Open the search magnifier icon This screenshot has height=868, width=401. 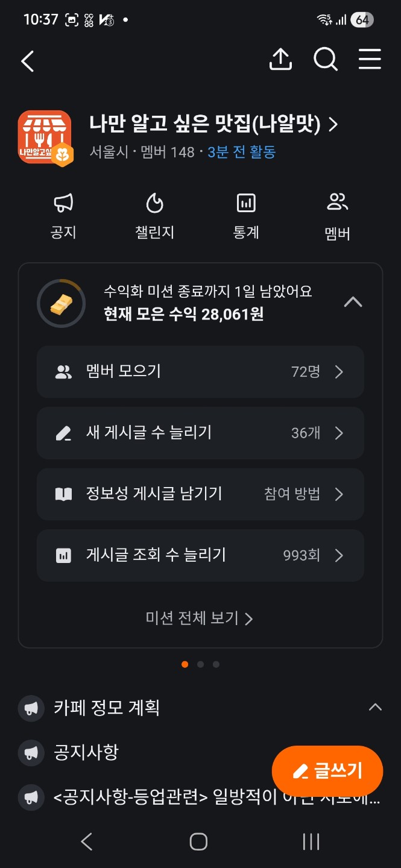point(325,60)
